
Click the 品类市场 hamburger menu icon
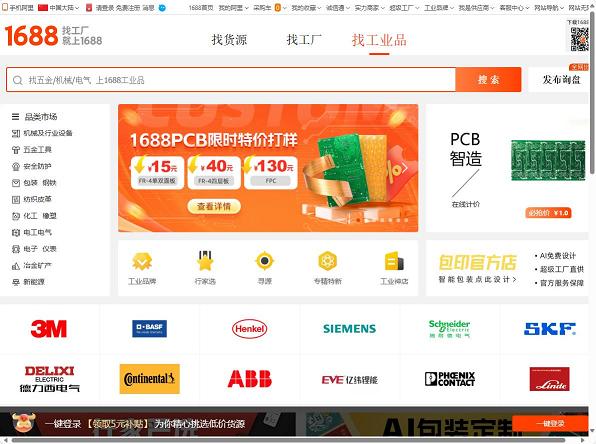click(x=15, y=117)
